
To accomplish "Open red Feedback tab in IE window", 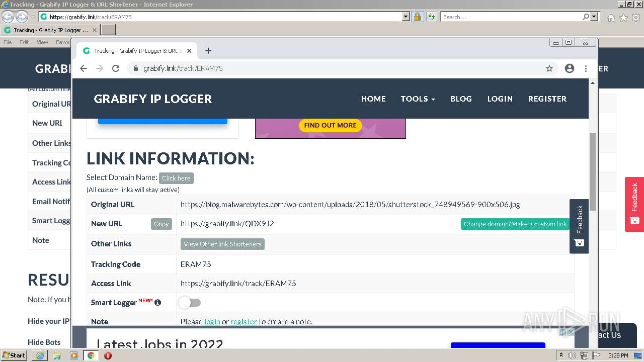I will (x=634, y=204).
